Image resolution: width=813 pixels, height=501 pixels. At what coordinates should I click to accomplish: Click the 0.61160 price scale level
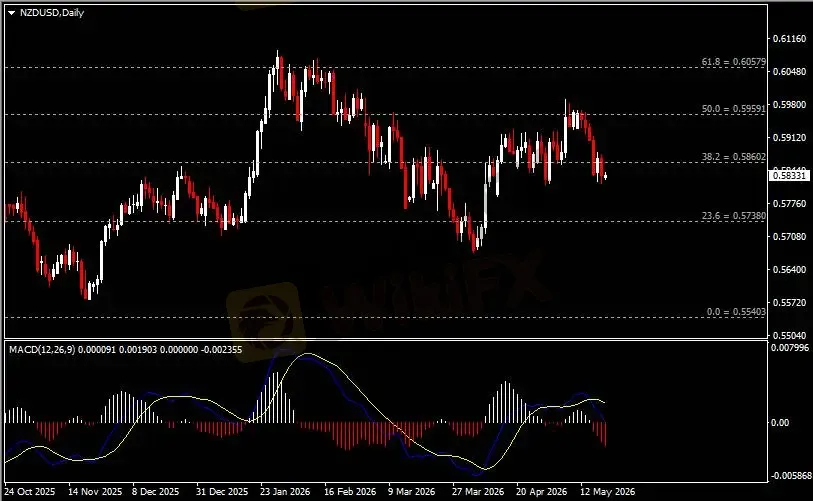(x=789, y=38)
